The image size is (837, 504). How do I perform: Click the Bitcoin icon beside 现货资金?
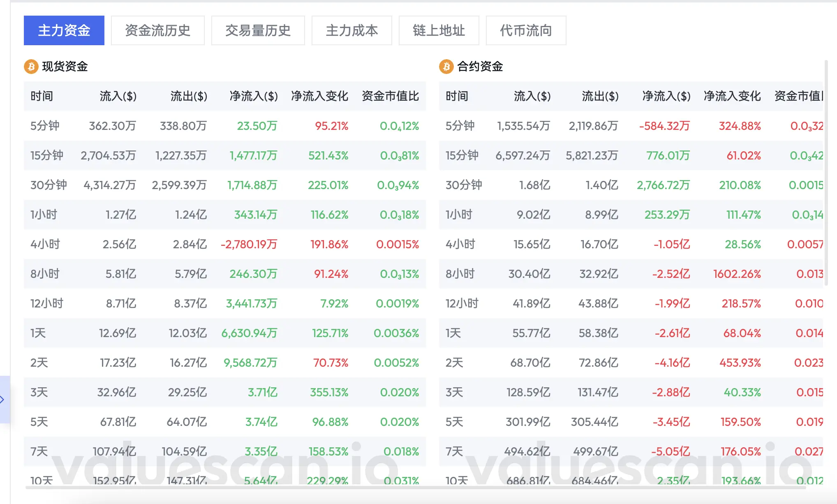point(31,67)
